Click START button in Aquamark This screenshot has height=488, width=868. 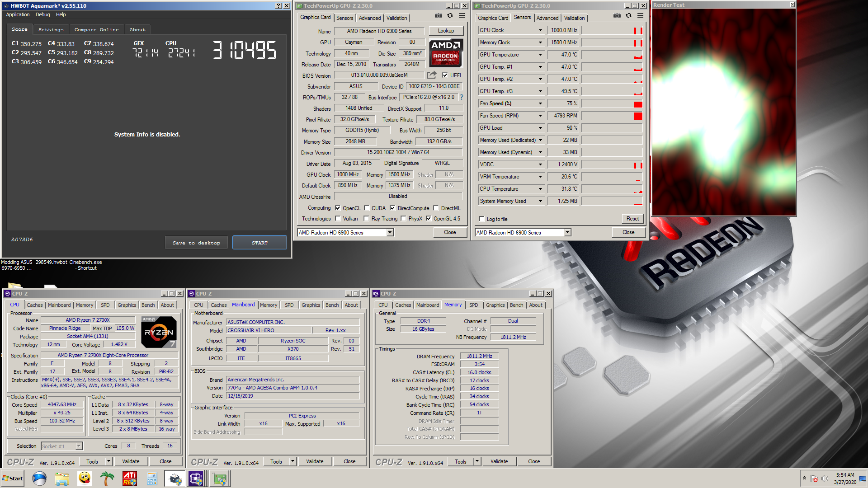pos(259,243)
